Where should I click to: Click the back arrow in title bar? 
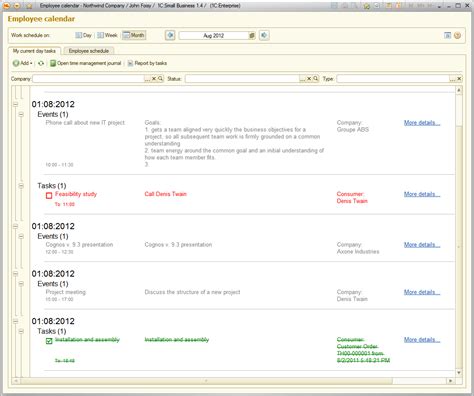pos(6,6)
